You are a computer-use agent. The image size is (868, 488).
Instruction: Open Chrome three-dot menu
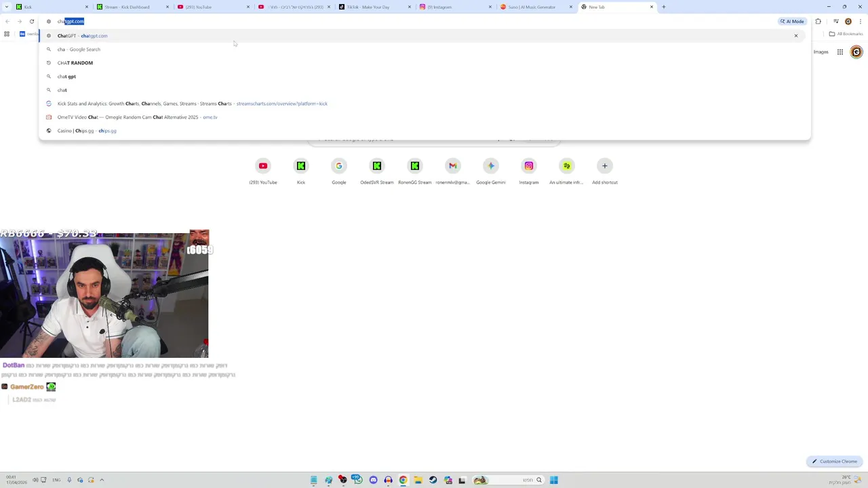pyautogui.click(x=860, y=21)
